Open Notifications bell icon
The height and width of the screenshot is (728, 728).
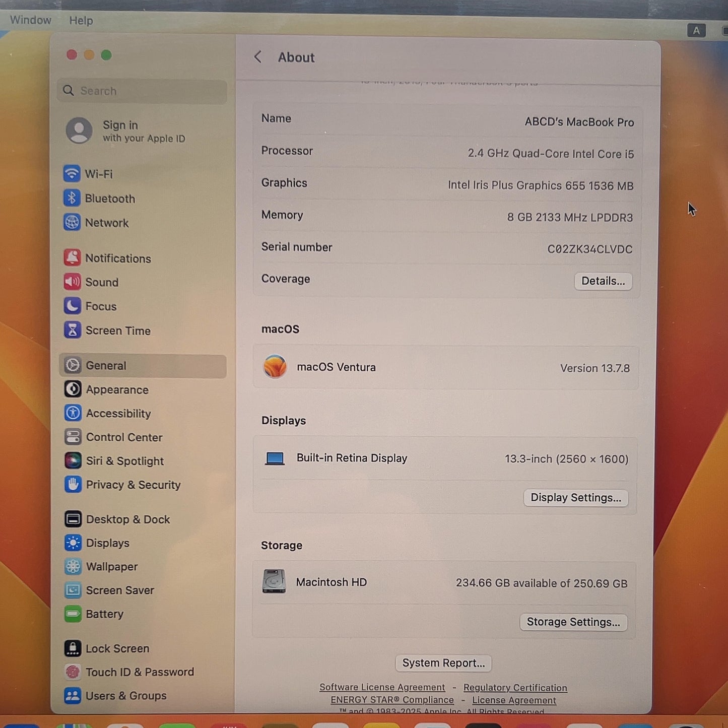[x=72, y=258]
